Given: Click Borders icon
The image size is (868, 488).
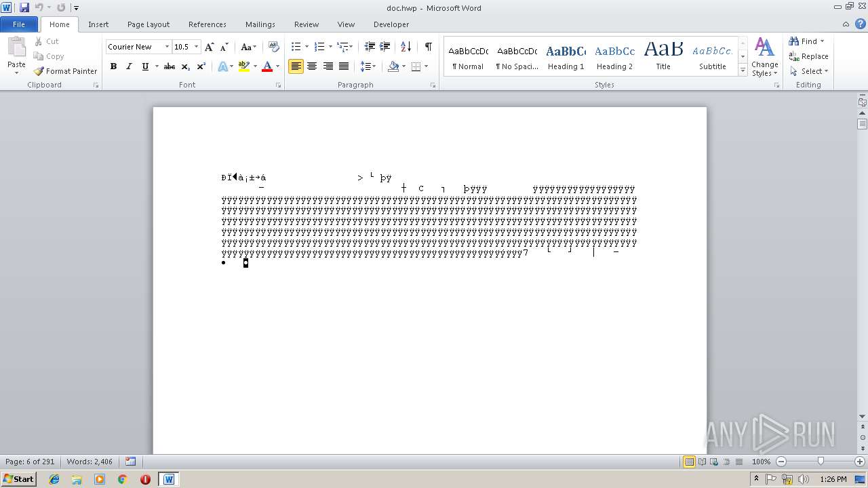Looking at the screenshot, I should (x=416, y=66).
